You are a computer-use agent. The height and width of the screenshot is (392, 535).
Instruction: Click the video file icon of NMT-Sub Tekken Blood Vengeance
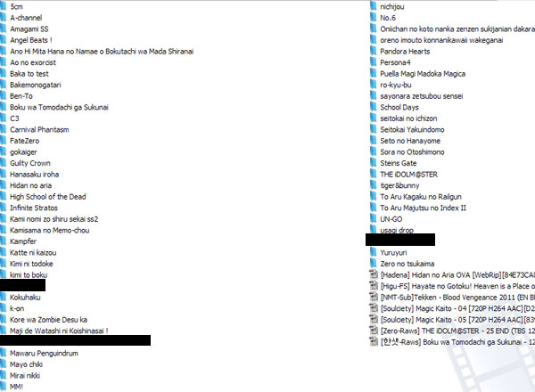pyautogui.click(x=374, y=297)
